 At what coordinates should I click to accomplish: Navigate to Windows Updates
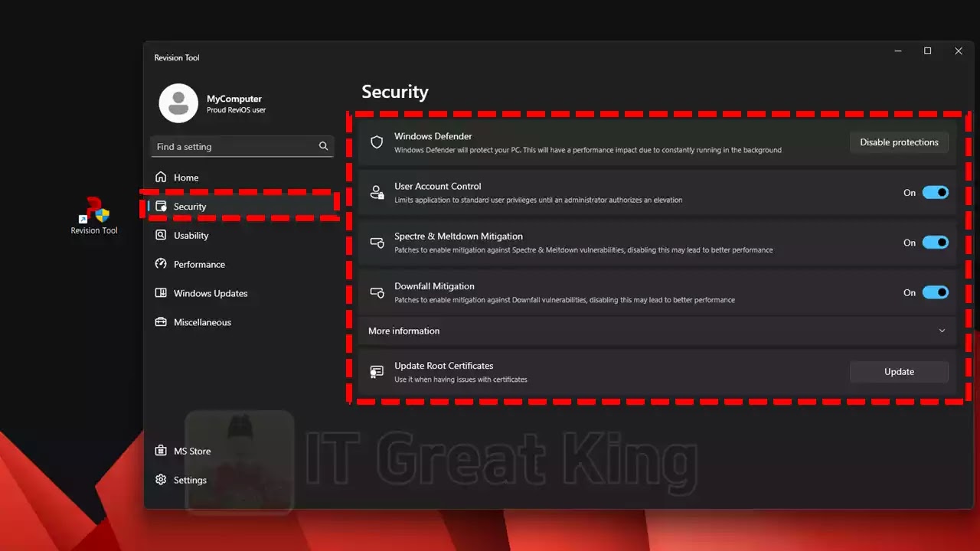tap(242, 293)
